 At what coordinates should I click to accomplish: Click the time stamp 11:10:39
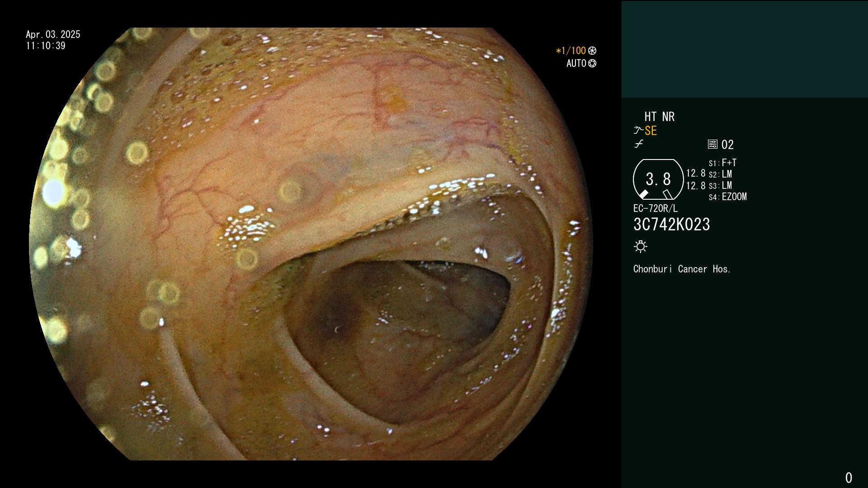46,46
